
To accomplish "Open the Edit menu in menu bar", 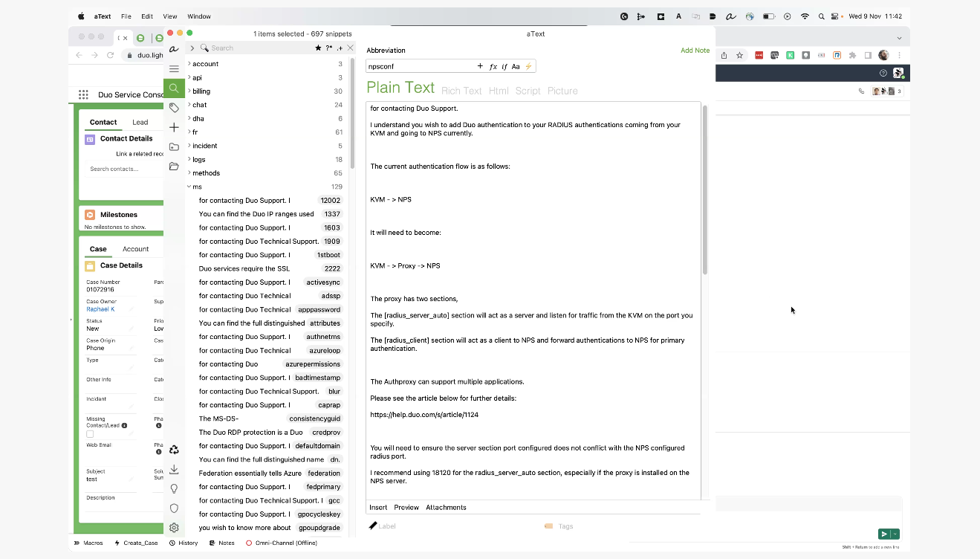I will tap(147, 16).
